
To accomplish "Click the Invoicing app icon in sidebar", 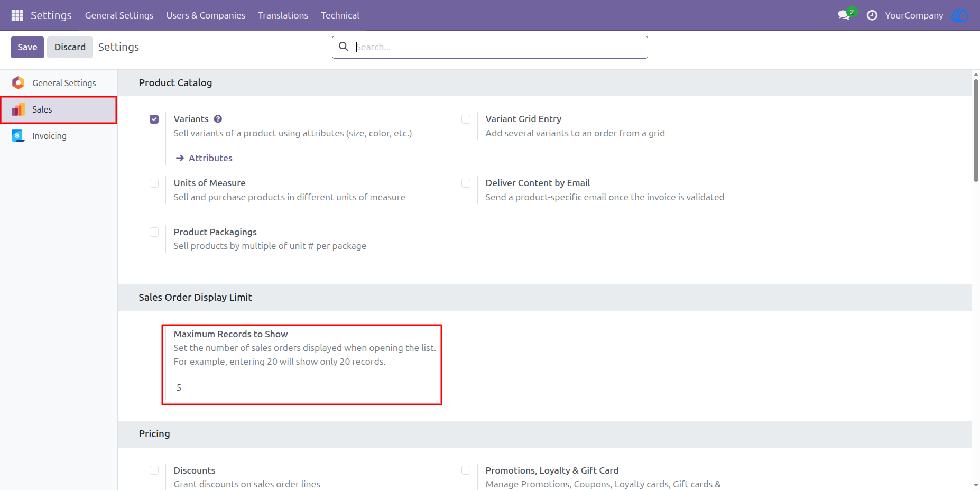I will click(19, 136).
